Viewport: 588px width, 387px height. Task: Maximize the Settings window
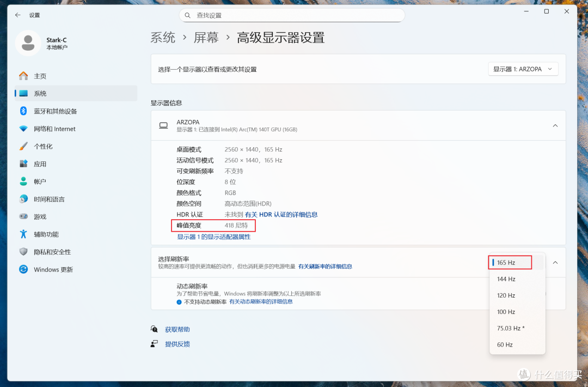pos(547,11)
